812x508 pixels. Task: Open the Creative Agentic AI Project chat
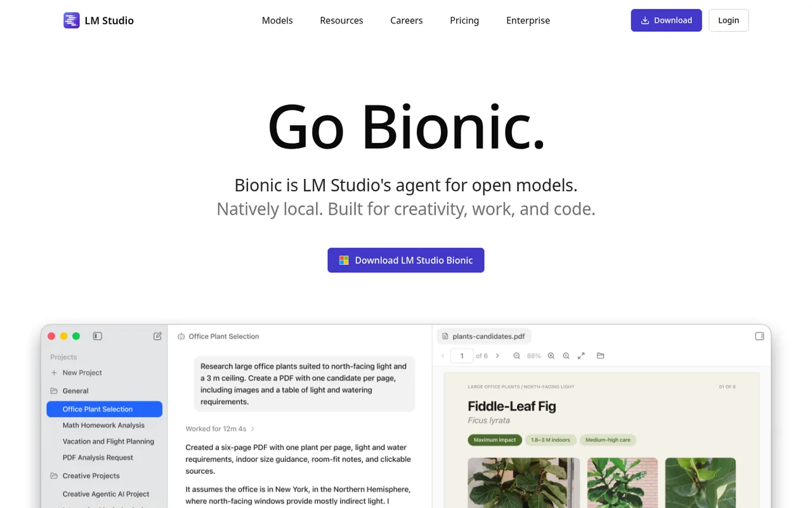pyautogui.click(x=106, y=494)
